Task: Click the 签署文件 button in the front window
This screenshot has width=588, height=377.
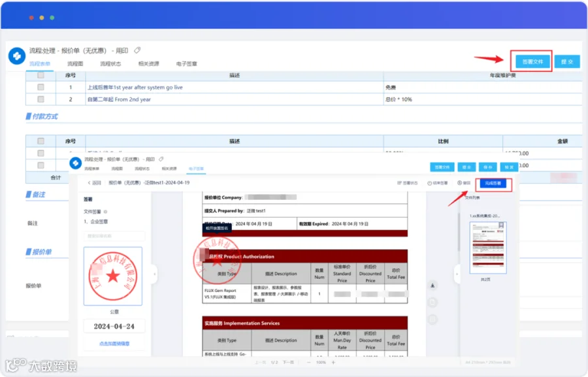Action: [442, 167]
